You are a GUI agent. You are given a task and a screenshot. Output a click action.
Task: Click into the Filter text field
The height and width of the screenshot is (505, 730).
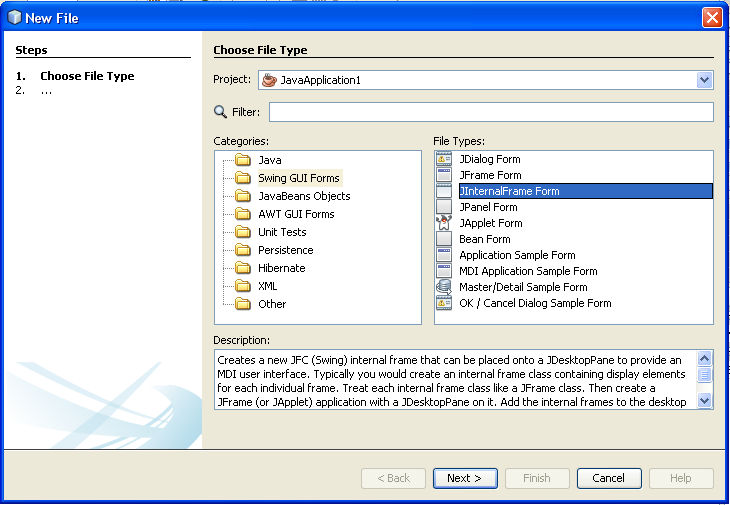pyautogui.click(x=491, y=112)
